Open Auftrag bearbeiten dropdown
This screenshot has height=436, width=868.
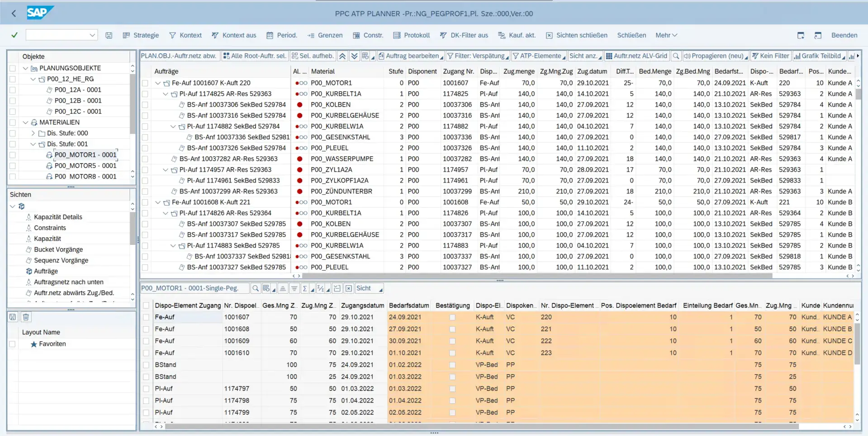click(x=411, y=56)
